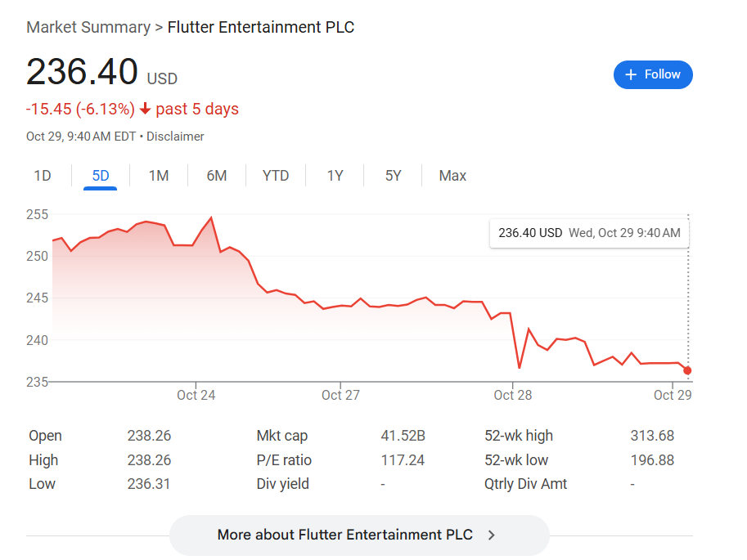Click the Follow button

653,74
